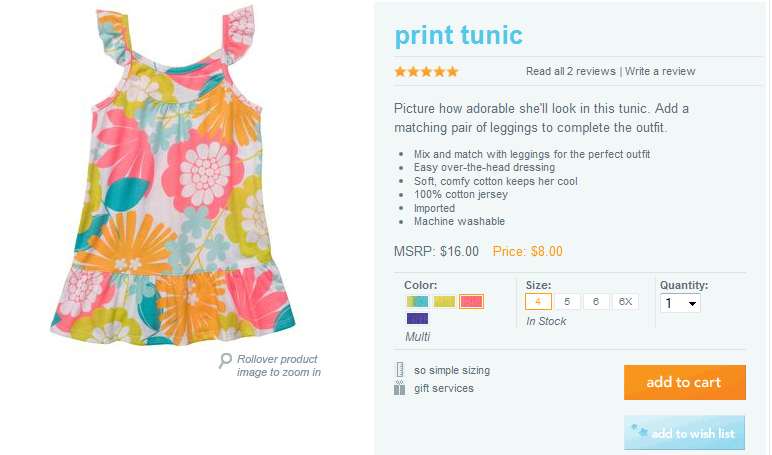
Task: Select the teal-yellow color swatch
Action: click(418, 301)
